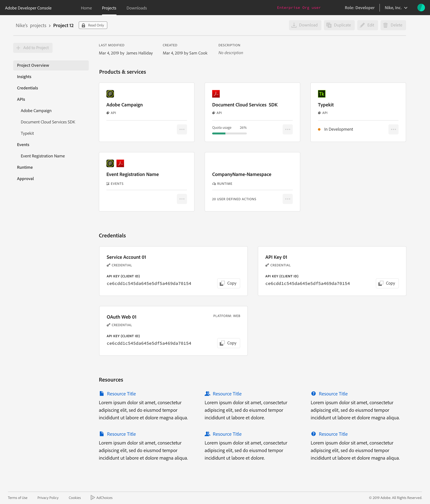
Task: Click the key icon under OAuth Web 01
Action: pos(108,325)
